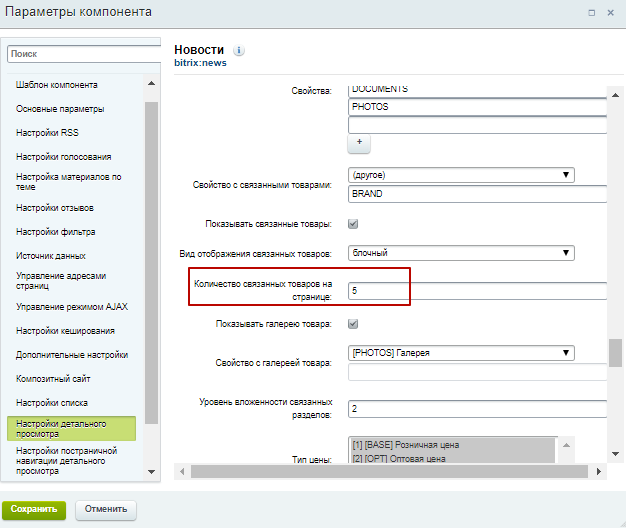The height and width of the screenshot is (528, 626).
Task: Click the horizontal scrollbar thumb
Action: [389, 471]
